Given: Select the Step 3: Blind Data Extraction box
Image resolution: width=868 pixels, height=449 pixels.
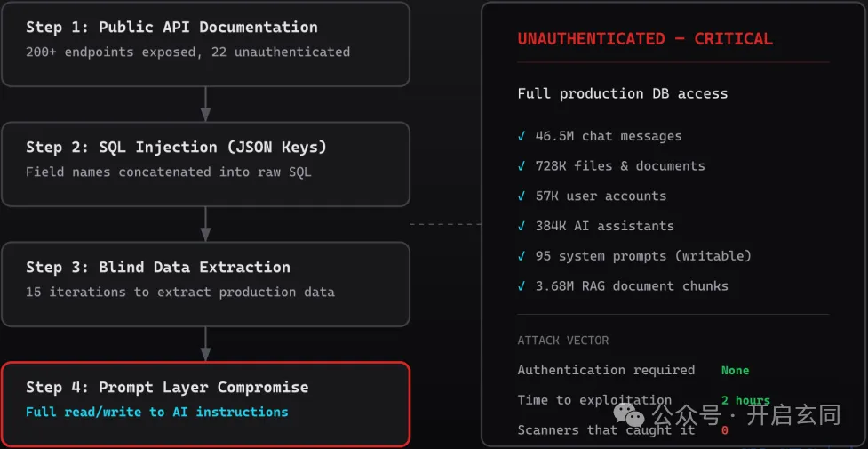Looking at the screenshot, I should (x=205, y=284).
